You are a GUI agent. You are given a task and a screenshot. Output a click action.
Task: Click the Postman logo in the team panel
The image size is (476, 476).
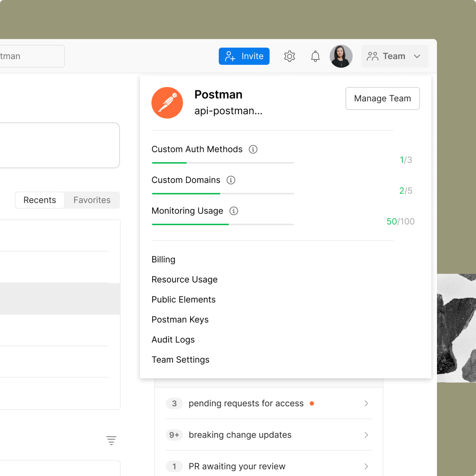167,103
